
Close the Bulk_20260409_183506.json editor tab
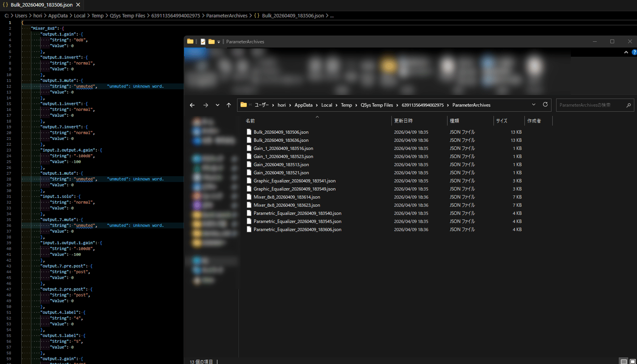coord(78,5)
